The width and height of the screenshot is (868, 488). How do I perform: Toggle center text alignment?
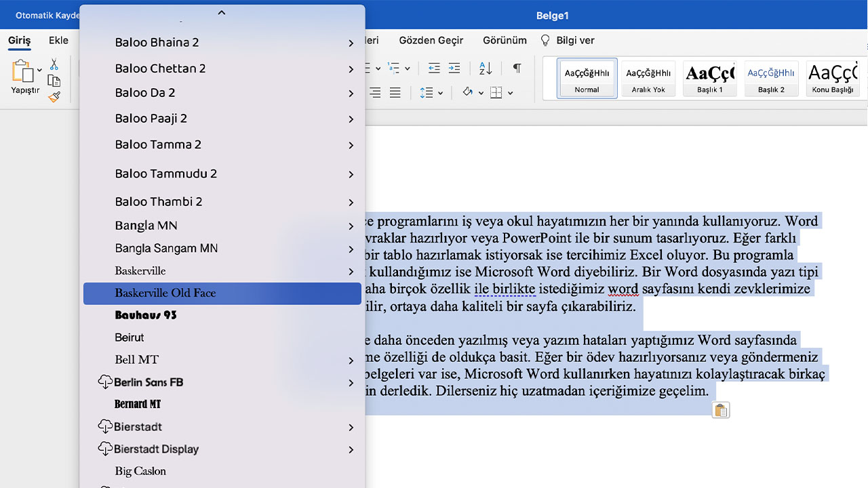pos(376,93)
